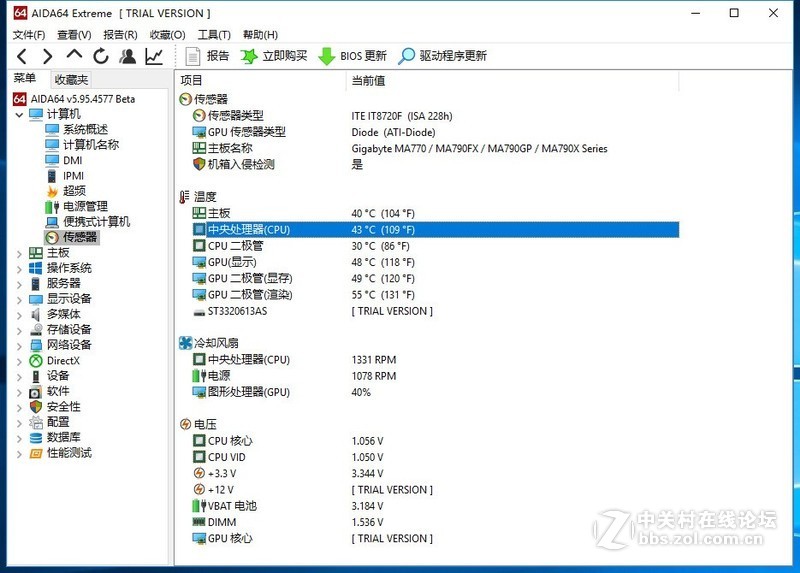This screenshot has height=573, width=800.
Task: Click the value 1331 RPM
Action: coord(374,360)
